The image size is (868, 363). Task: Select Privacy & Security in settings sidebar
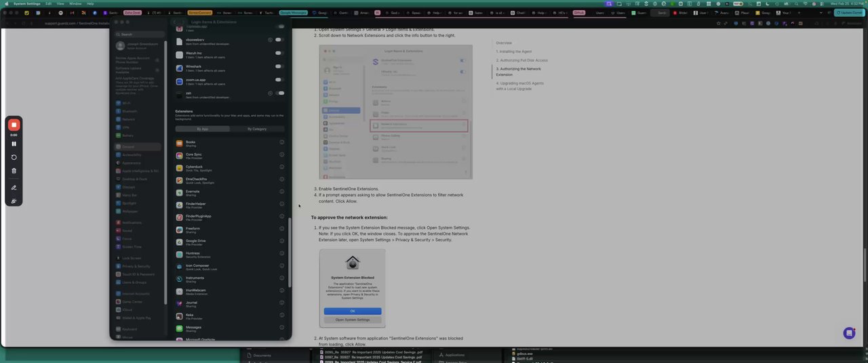coord(136,266)
